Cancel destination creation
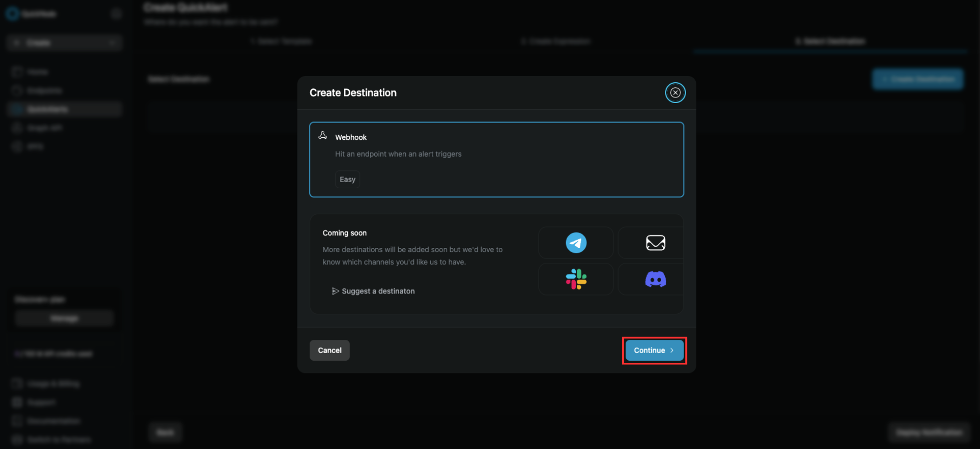 tap(329, 350)
